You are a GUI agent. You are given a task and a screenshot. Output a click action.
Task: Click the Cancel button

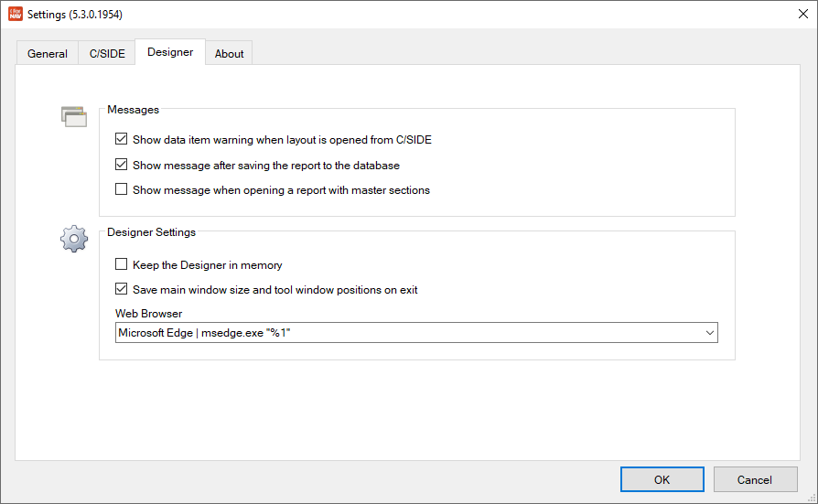755,479
